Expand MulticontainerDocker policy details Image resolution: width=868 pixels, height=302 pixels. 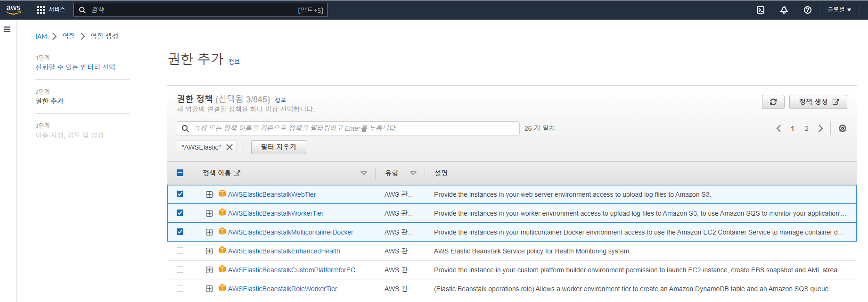click(x=209, y=232)
